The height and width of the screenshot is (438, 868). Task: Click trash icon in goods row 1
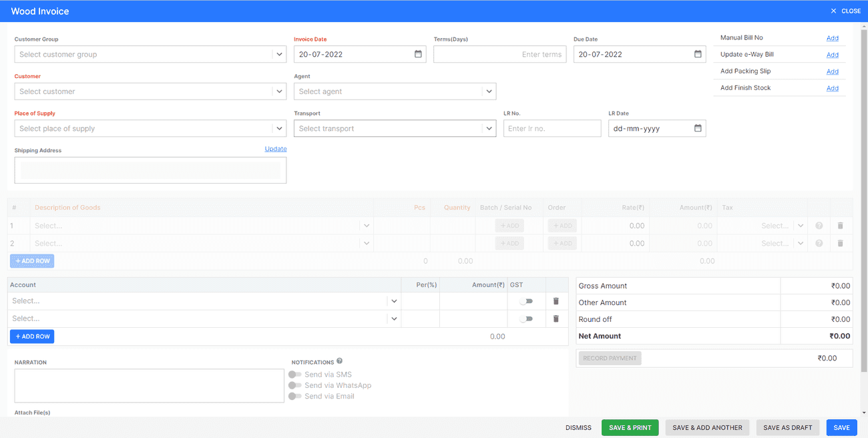(x=840, y=226)
